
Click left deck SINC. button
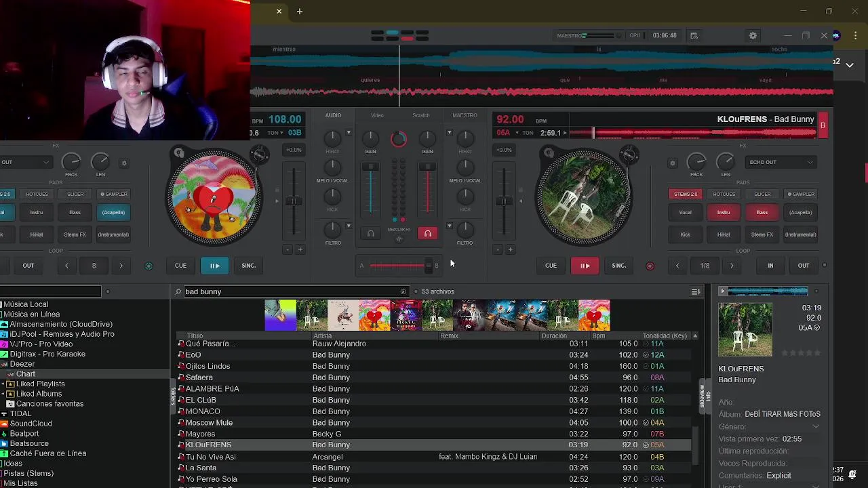point(249,266)
